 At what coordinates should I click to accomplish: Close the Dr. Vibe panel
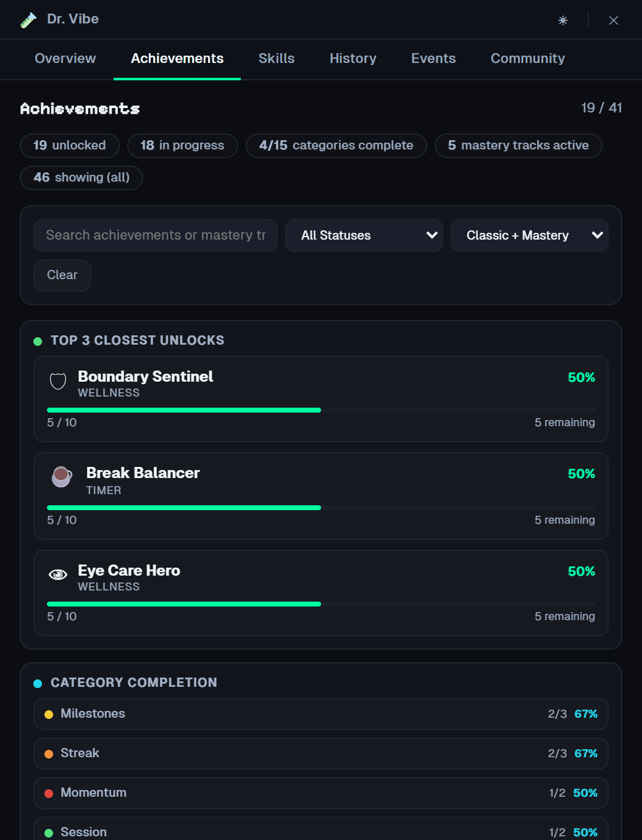(614, 20)
